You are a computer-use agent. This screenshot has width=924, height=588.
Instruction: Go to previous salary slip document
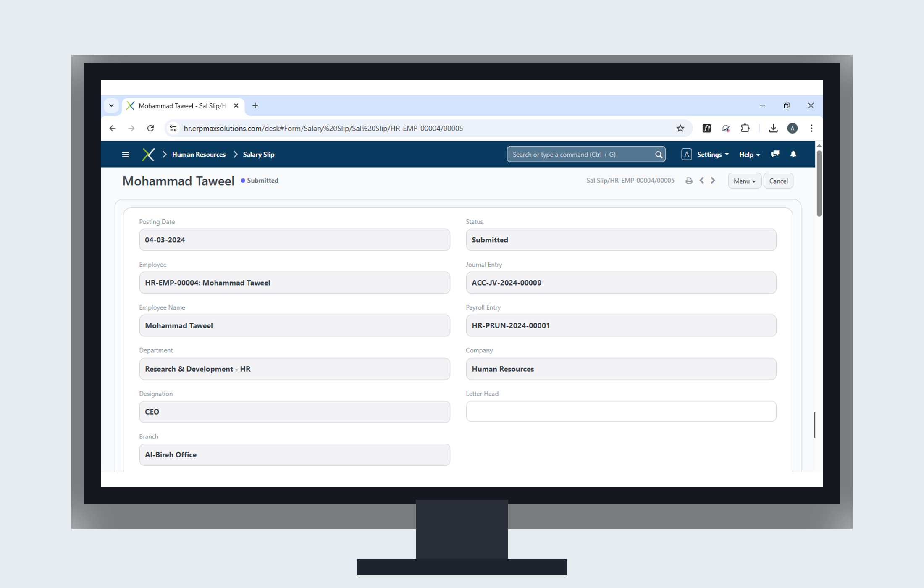(702, 181)
